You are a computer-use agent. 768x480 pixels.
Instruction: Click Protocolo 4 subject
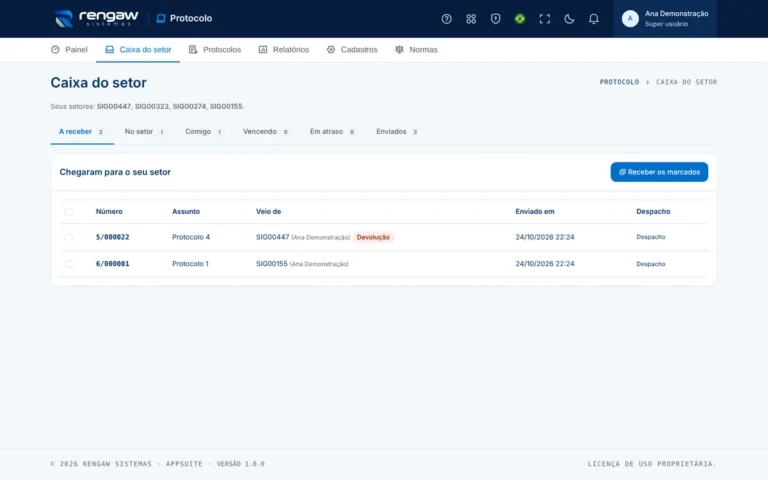191,237
